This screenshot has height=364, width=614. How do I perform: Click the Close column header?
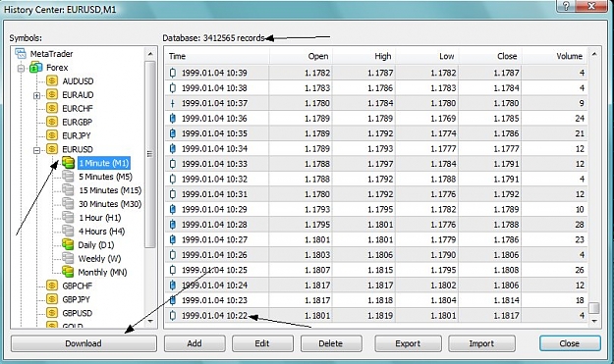point(490,56)
